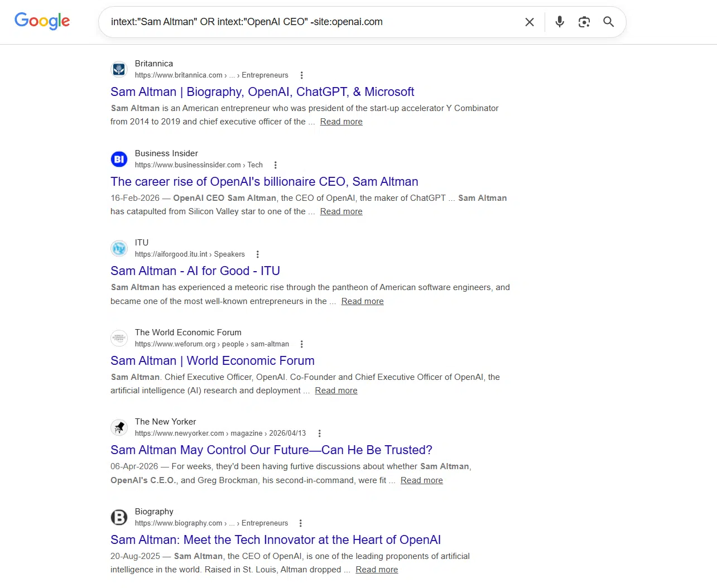Click Read more under the New Yorker snippet
This screenshot has height=588, width=717.
tap(422, 480)
